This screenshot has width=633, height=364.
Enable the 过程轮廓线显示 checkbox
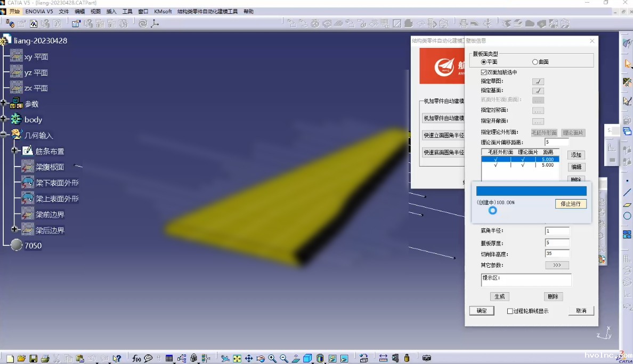click(x=510, y=311)
